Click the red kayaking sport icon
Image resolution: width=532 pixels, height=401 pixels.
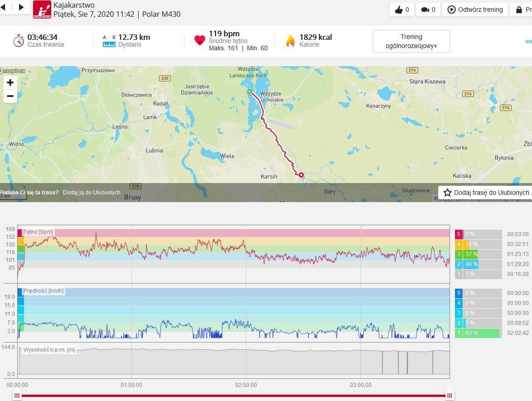tap(42, 10)
